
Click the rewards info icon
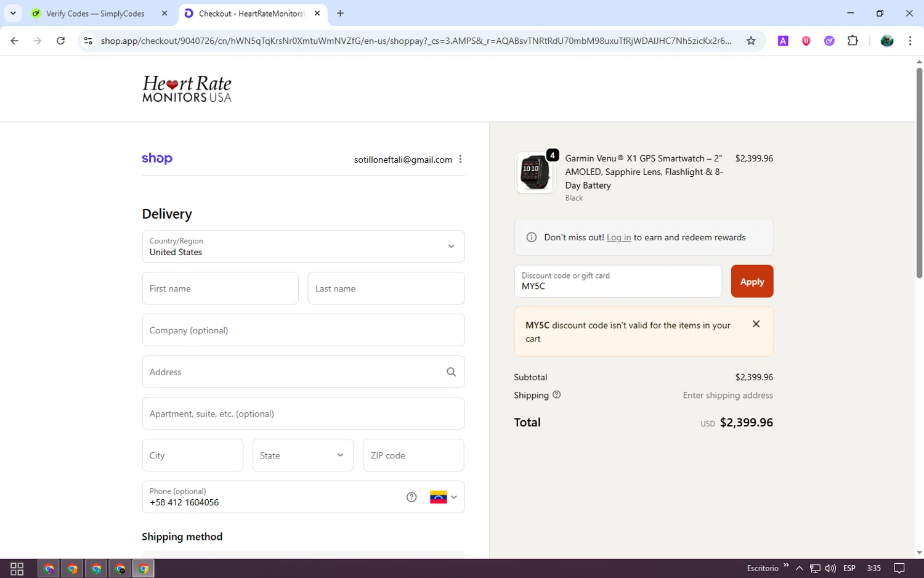pos(532,237)
